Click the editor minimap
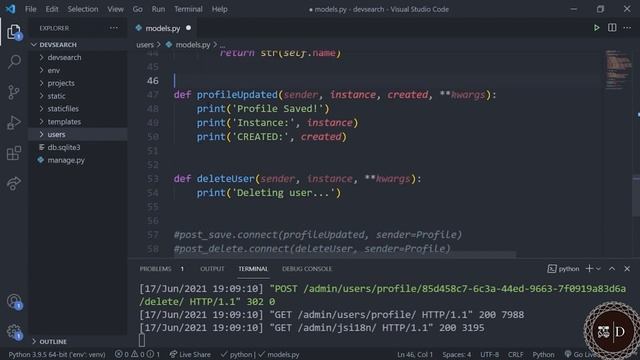The height and width of the screenshot is (360, 640). coord(618,69)
